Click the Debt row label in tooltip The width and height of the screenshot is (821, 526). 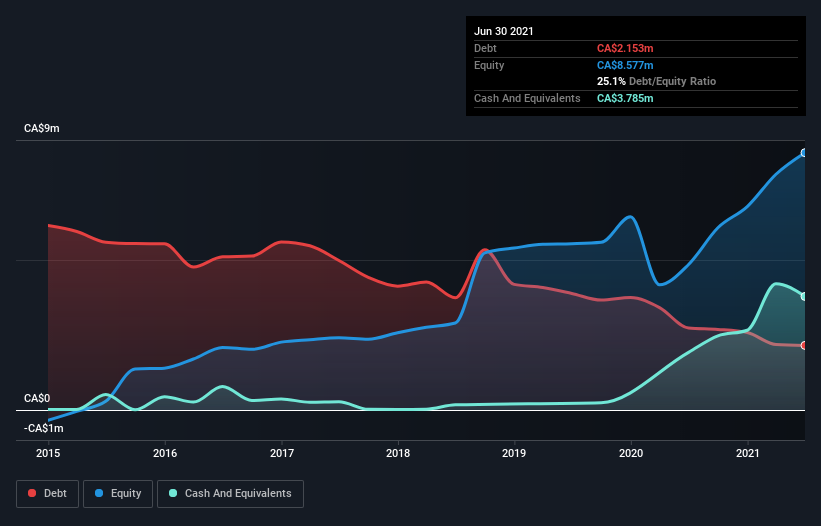coord(485,49)
